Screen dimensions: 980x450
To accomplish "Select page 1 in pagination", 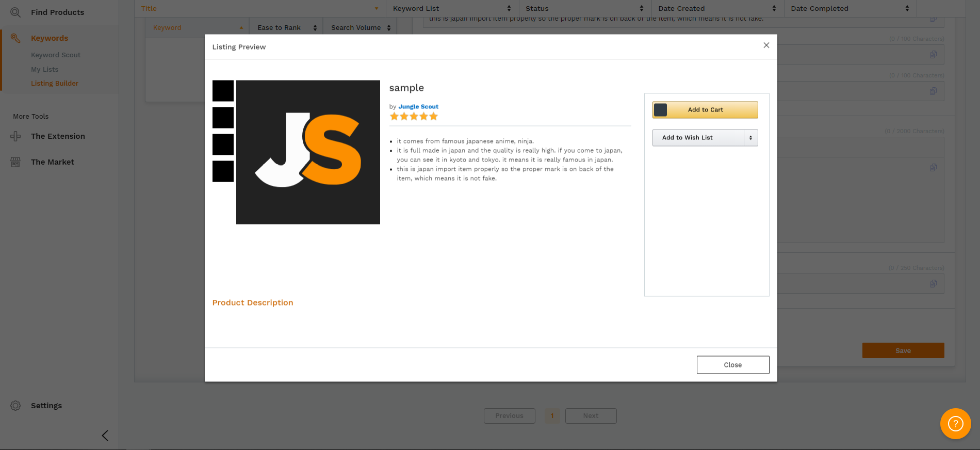I will [552, 416].
